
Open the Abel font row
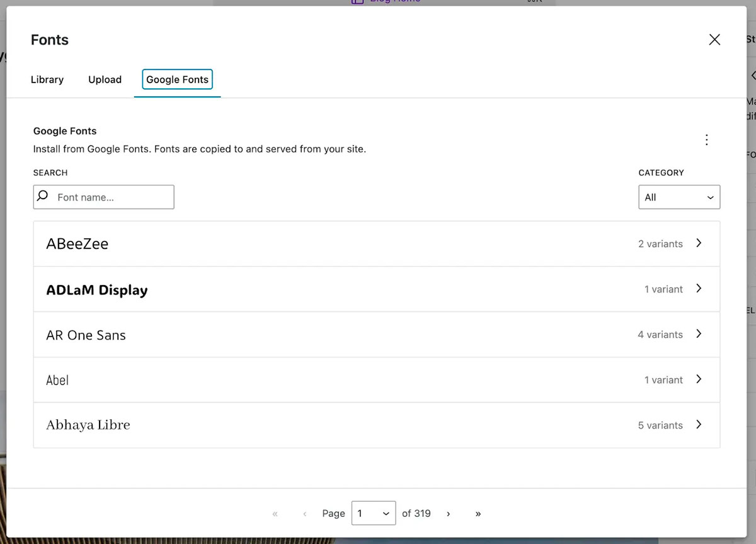377,380
